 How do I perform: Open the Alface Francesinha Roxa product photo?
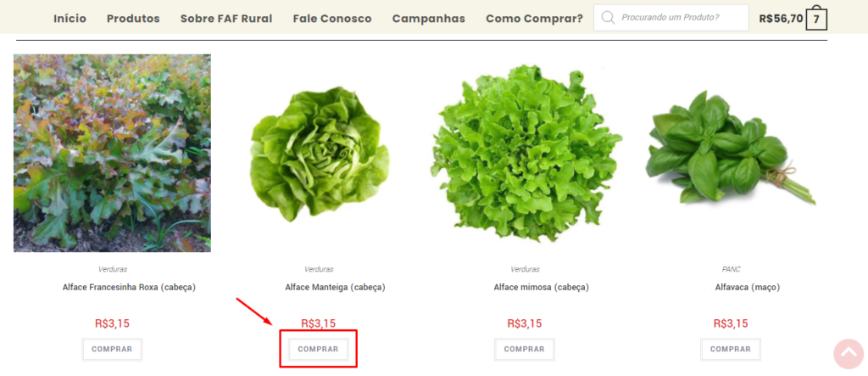coord(113,153)
